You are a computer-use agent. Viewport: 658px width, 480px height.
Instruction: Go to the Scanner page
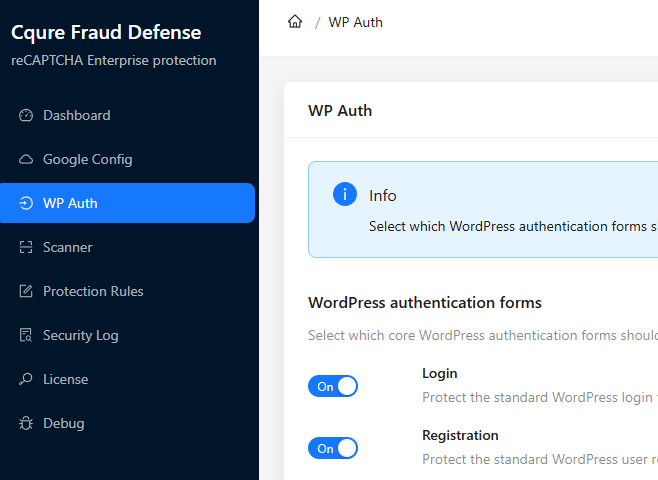click(x=128, y=247)
